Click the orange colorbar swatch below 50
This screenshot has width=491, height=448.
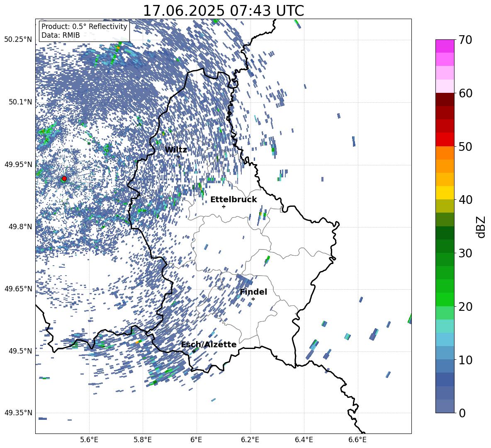click(x=445, y=153)
